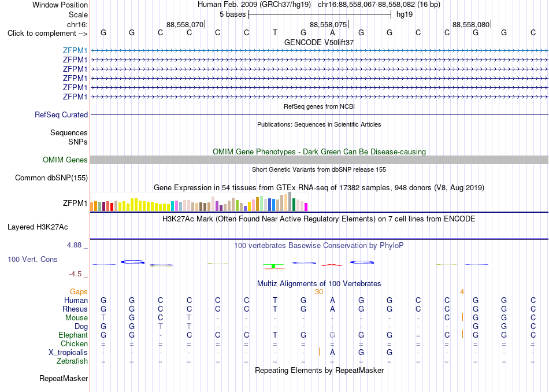Select the Rhesus species row label

[x=75, y=309]
